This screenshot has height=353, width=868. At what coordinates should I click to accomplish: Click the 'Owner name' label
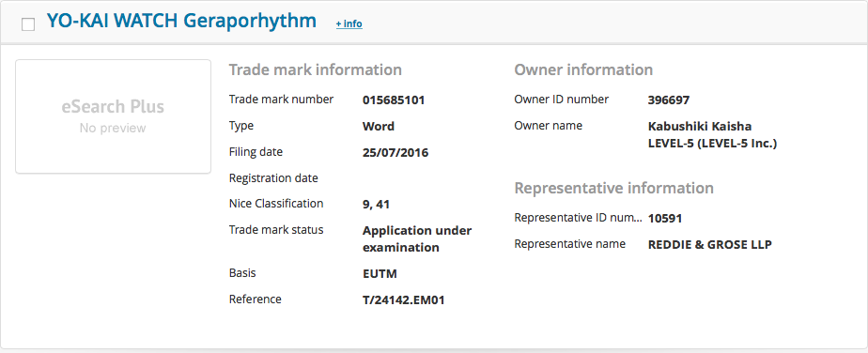coord(548,126)
